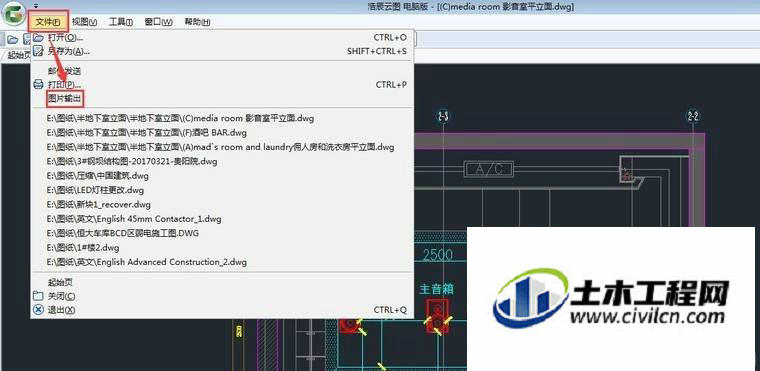Click the folder icon beside 关闭

click(38, 296)
